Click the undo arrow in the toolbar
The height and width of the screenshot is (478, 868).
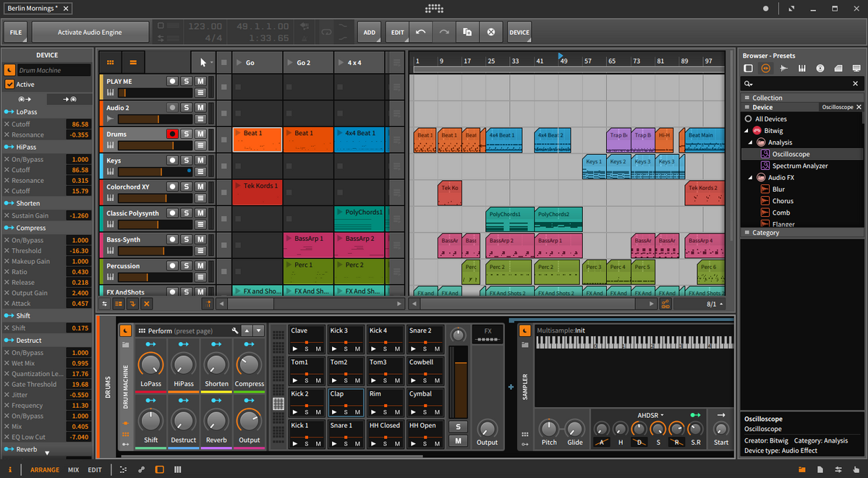[421, 32]
